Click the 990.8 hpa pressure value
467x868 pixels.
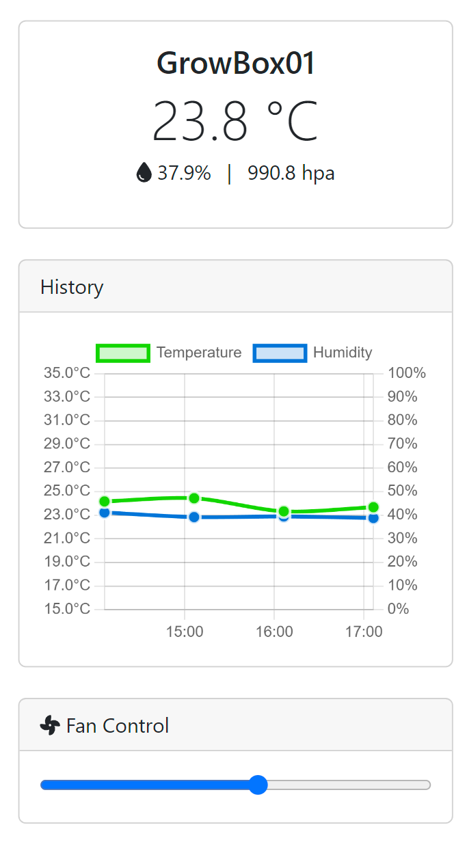(291, 173)
